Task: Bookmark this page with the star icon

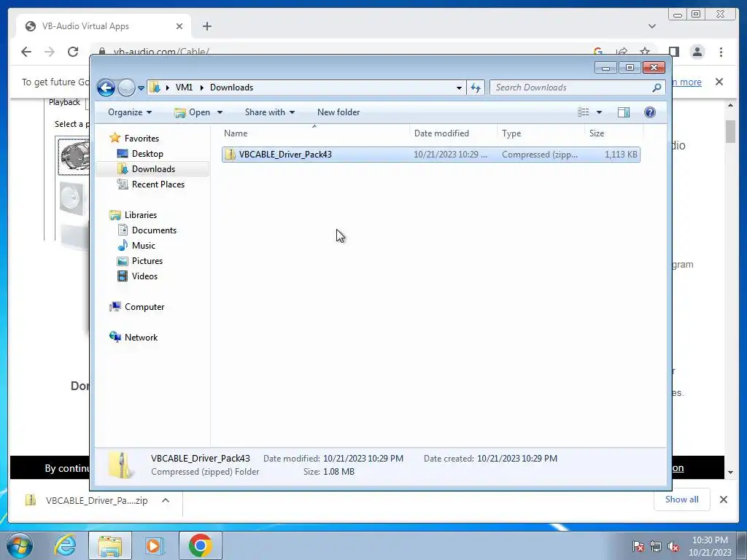Action: (x=645, y=52)
